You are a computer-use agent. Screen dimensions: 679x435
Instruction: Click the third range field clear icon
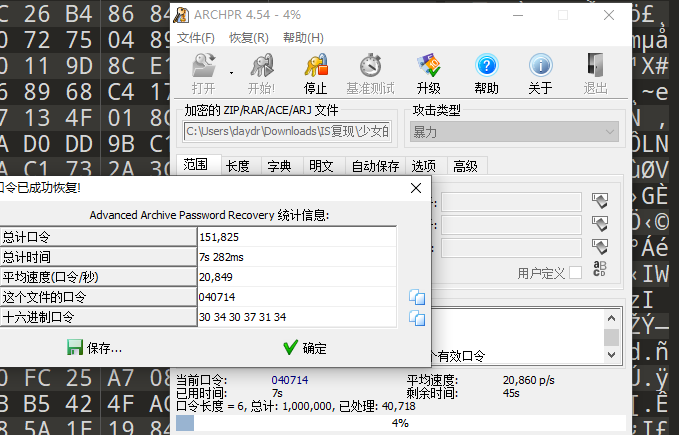point(600,247)
